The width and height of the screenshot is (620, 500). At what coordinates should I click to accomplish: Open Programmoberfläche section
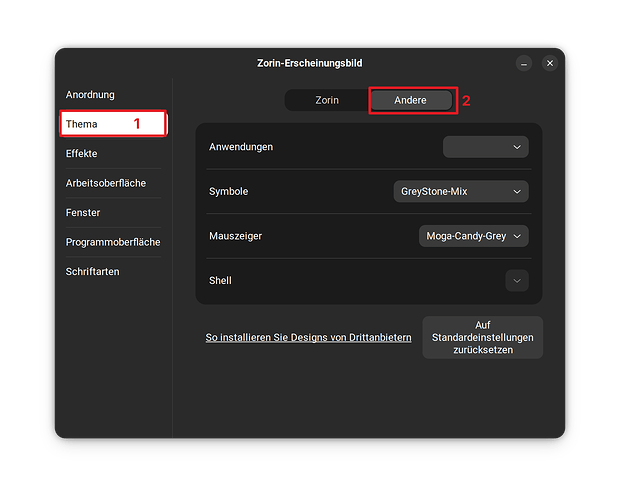coord(113,242)
